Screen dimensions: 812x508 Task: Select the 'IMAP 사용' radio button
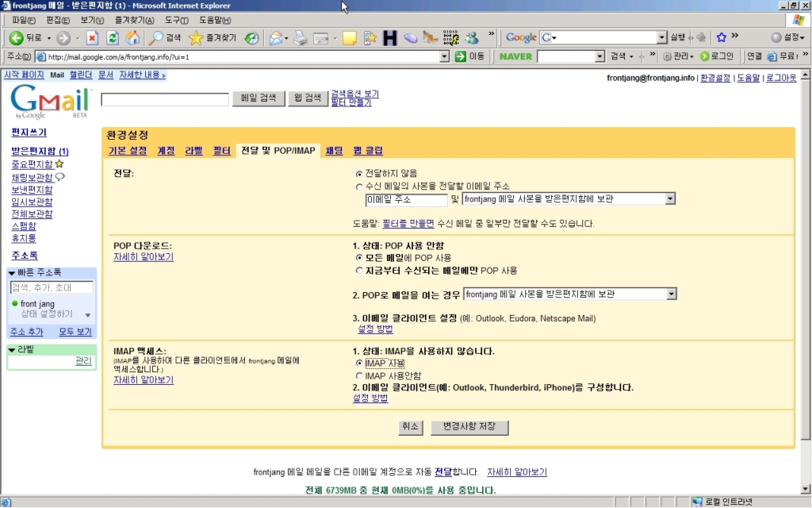(359, 364)
